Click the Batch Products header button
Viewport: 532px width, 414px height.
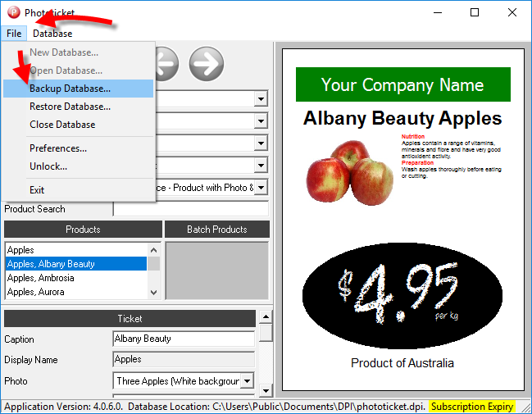click(x=216, y=230)
